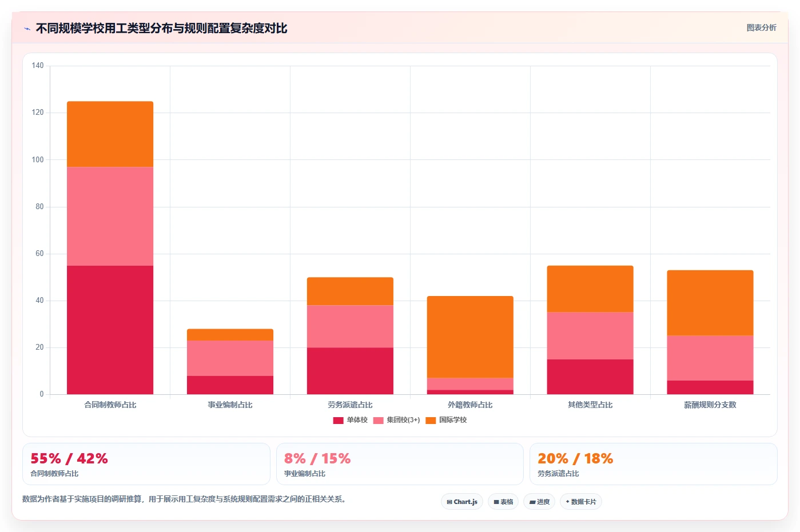Click the 进度 tag chip
Screen dimensions: 800x532
click(x=539, y=502)
